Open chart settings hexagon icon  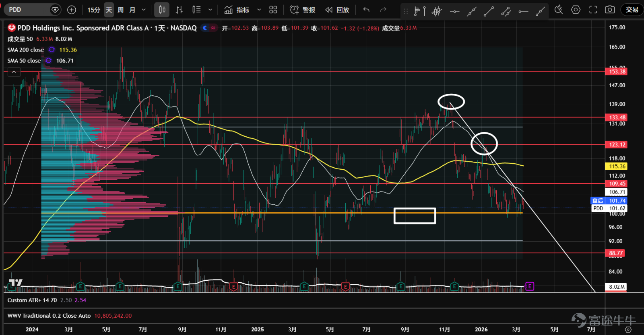point(576,10)
